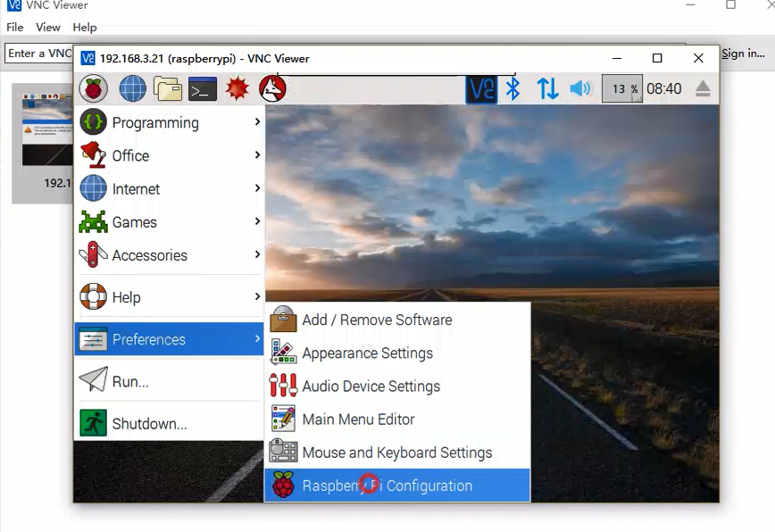Click the Sign in... link
The height and width of the screenshot is (532, 775).
coord(743,54)
